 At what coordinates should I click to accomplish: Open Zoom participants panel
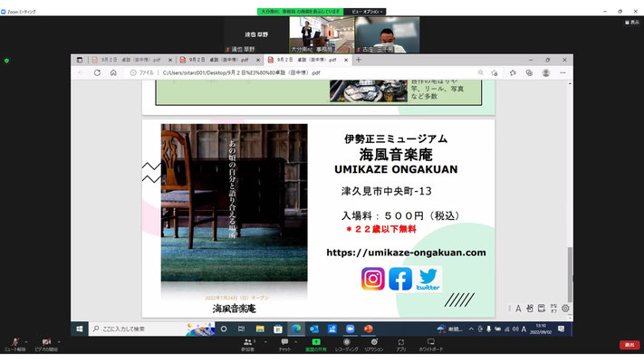247,345
